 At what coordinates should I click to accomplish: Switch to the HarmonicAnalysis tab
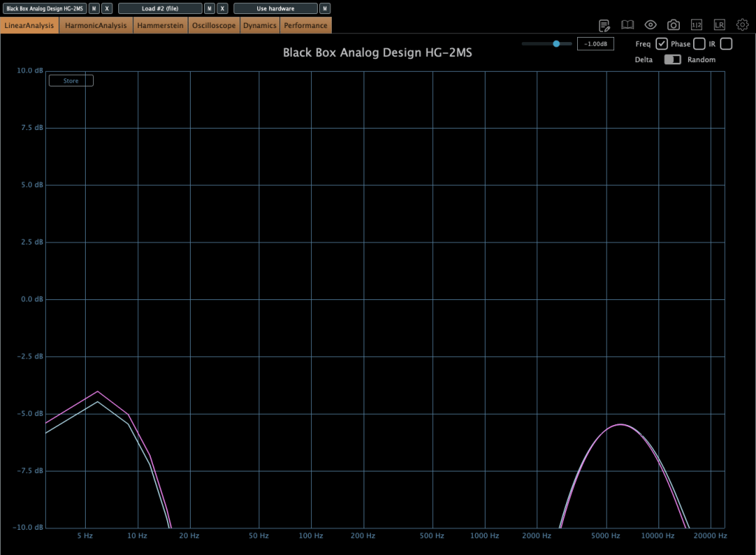click(96, 25)
